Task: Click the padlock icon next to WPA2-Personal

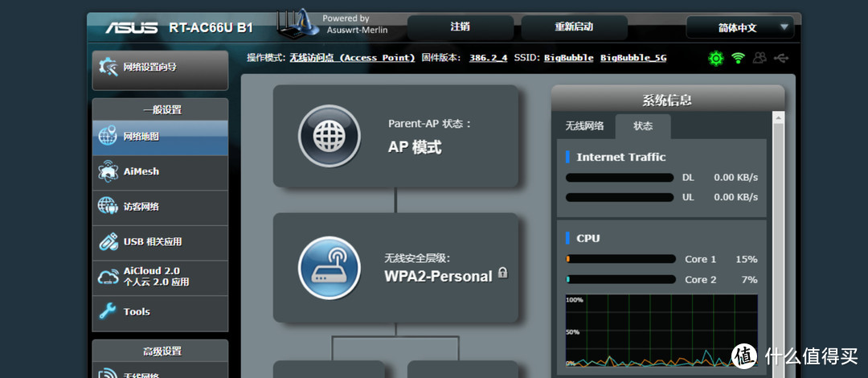Action: (x=502, y=273)
